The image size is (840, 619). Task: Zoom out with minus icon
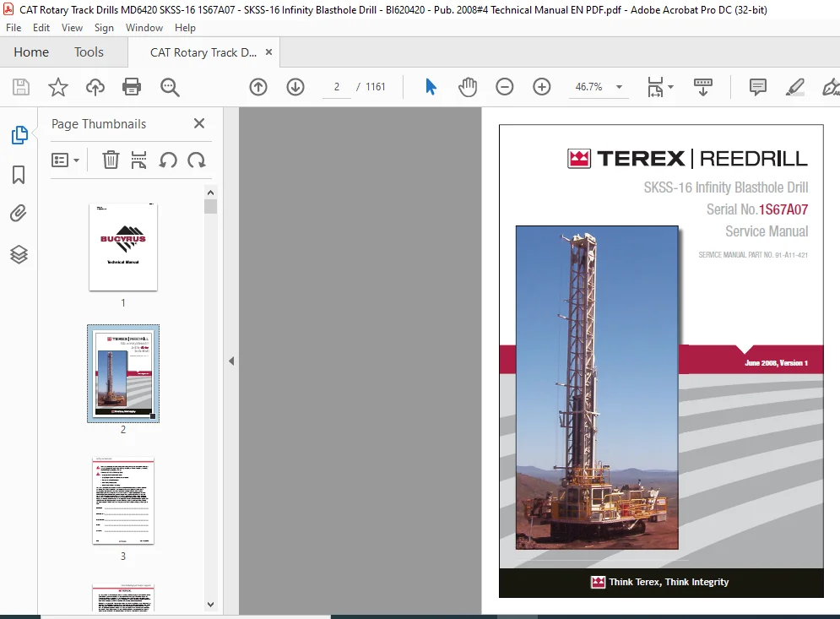coord(505,87)
